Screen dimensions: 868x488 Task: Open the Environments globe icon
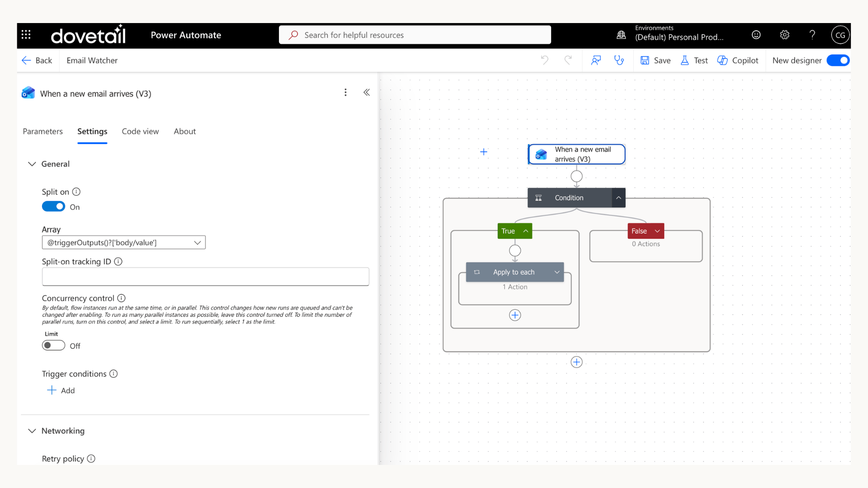[x=621, y=35]
